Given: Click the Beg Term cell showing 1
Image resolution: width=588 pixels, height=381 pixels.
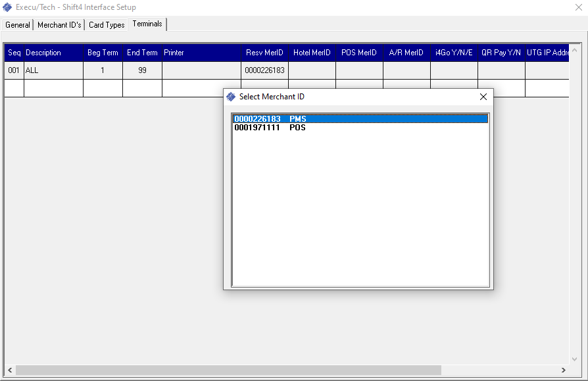Looking at the screenshot, I should point(103,70).
